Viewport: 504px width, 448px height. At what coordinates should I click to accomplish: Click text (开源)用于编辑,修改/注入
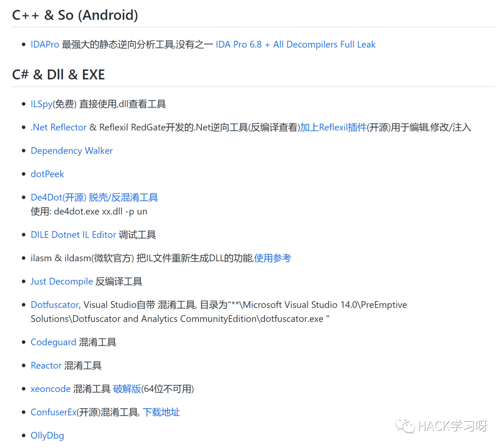419,128
